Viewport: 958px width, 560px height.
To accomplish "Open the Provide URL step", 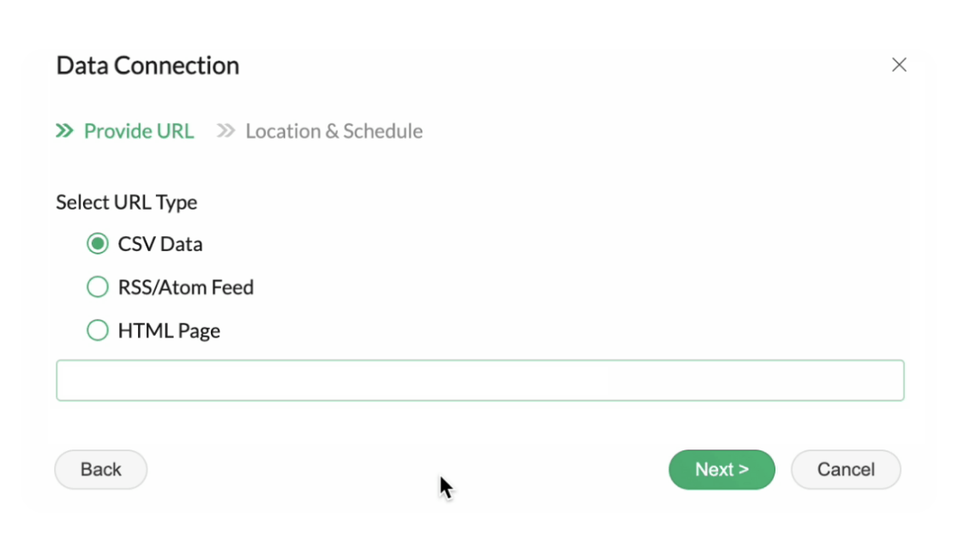I will (139, 131).
